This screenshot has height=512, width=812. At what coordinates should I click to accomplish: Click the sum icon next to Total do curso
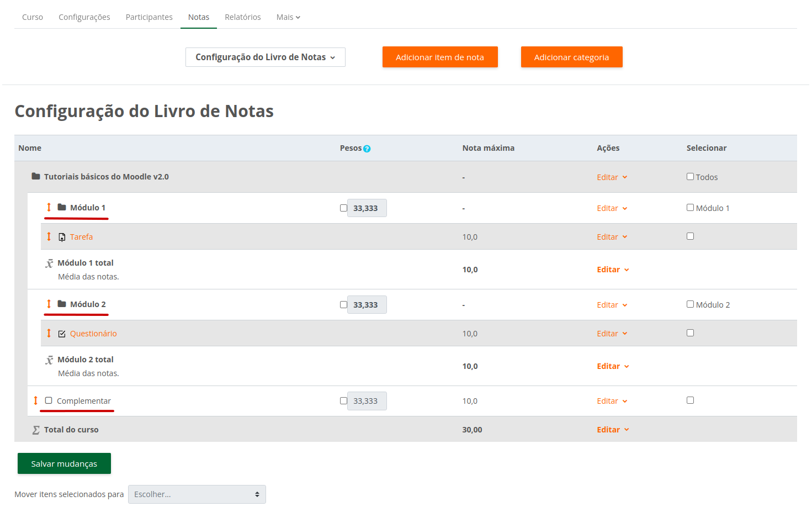(x=35, y=429)
